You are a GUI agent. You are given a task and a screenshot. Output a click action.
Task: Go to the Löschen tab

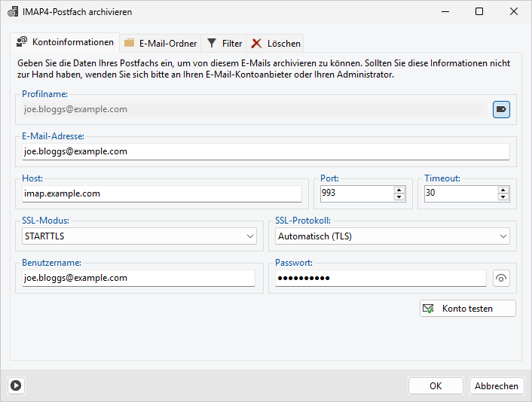pos(276,44)
